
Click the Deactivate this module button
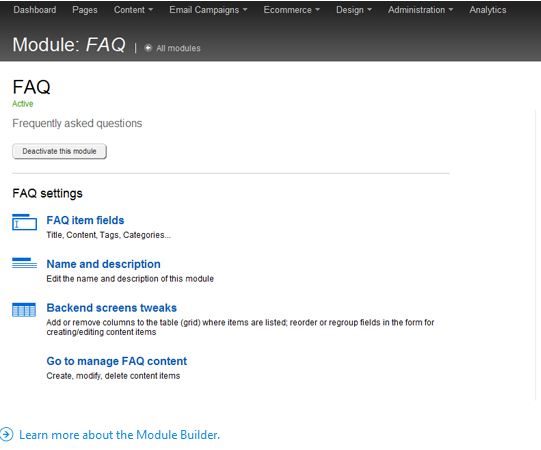coord(59,151)
